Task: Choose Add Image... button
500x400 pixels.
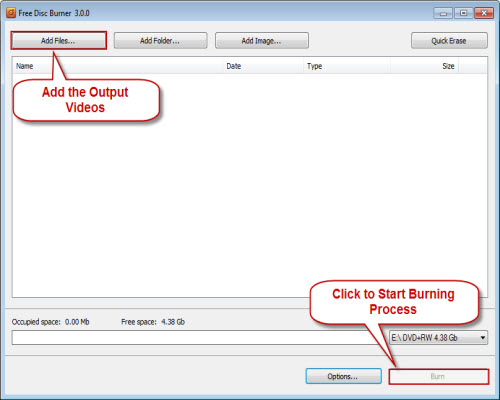Action: 262,41
